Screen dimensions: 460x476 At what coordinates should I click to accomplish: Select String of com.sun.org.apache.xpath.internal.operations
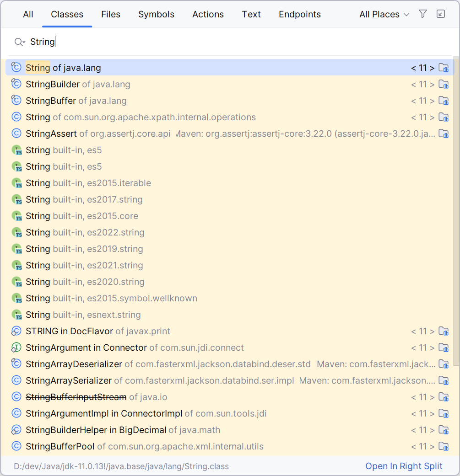(x=230, y=117)
